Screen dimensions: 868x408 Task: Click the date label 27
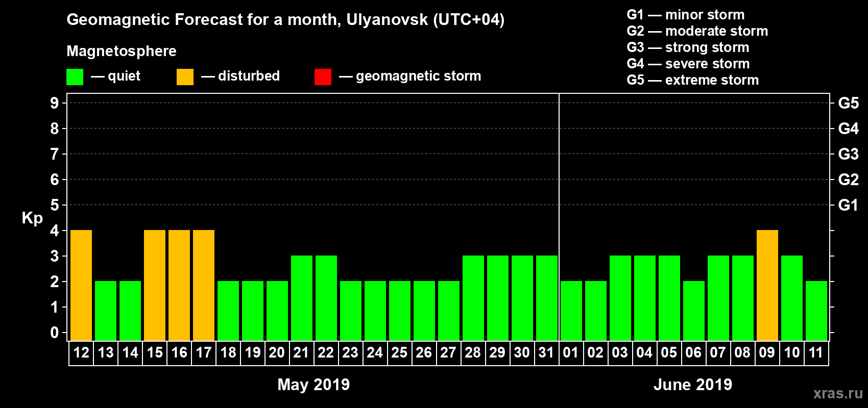coord(448,352)
